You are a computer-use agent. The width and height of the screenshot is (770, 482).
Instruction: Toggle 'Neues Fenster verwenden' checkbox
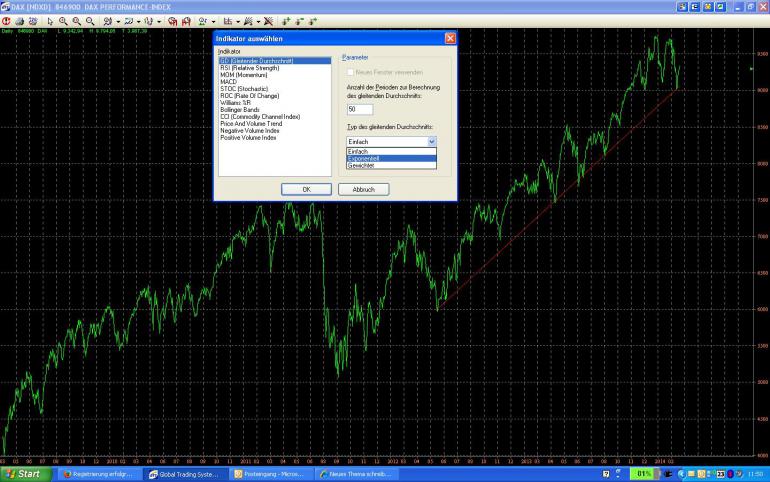350,72
